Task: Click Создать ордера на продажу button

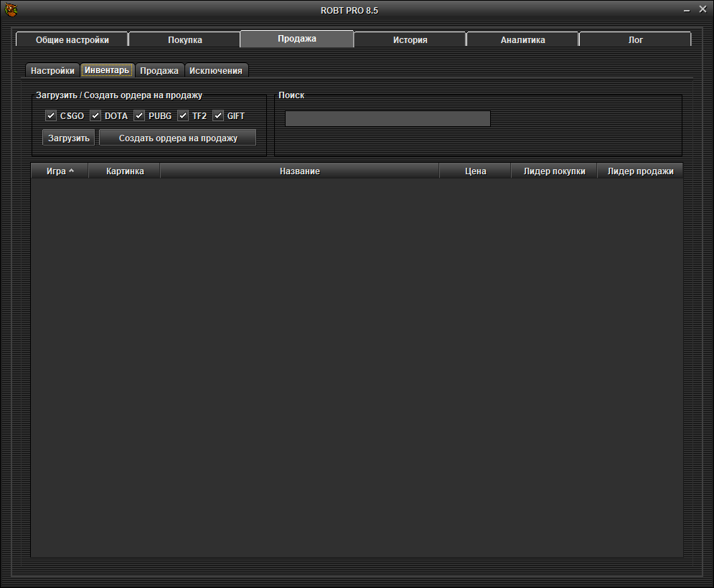Action: coord(178,138)
